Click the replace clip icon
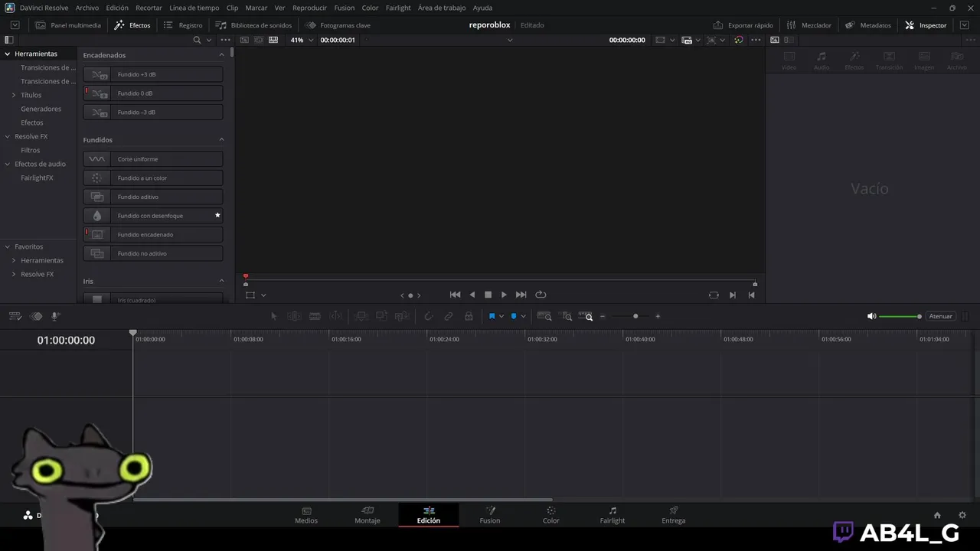Viewport: 980px width, 551px height. pos(401,316)
